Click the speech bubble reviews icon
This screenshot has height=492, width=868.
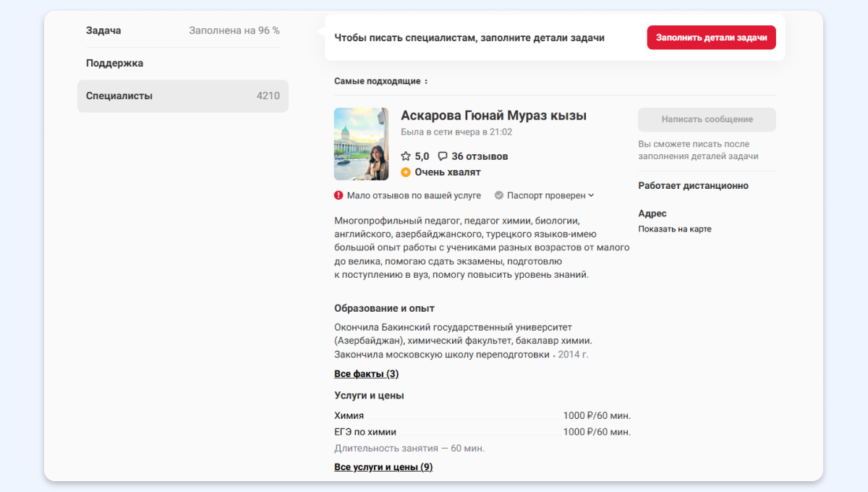pos(443,156)
